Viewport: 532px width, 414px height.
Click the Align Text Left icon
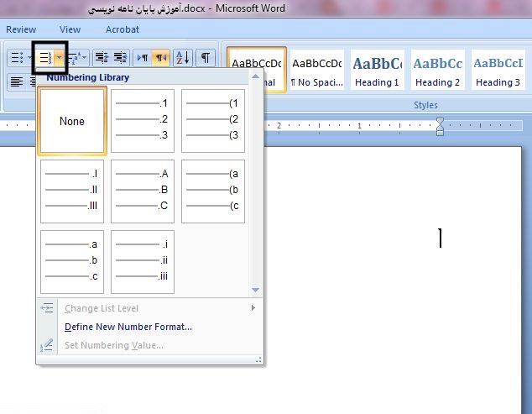[16, 81]
